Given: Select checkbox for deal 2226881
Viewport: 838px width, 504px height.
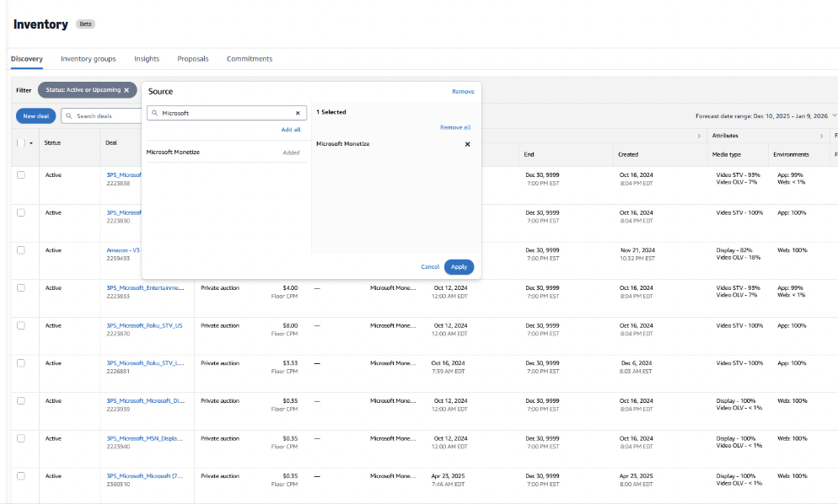Looking at the screenshot, I should [x=21, y=363].
